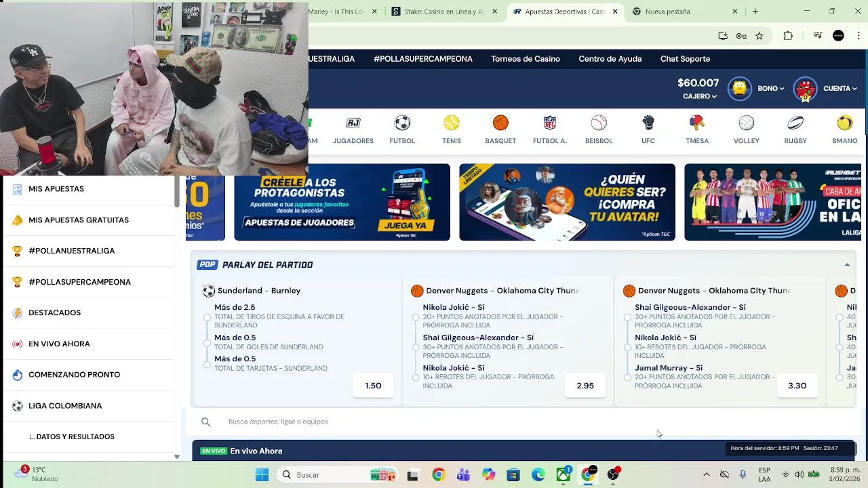This screenshot has width=868, height=488.
Task: Select third card's Shai Gilgeous-Alexander 30+ puntos radio
Action: click(627, 317)
